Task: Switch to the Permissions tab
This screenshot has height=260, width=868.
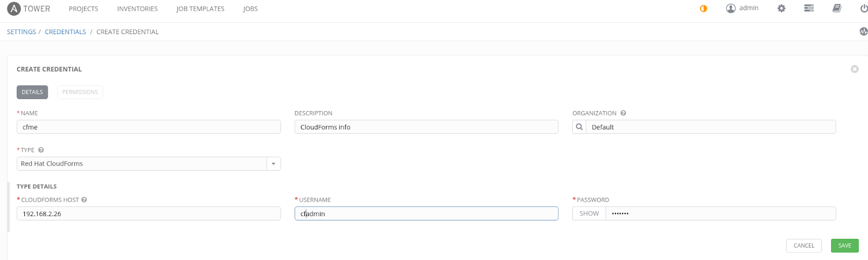Action: 80,92
